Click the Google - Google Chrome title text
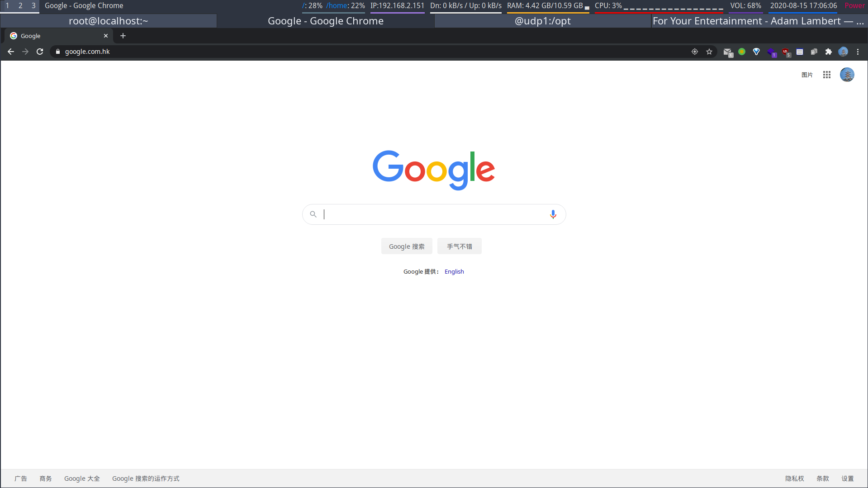The height and width of the screenshot is (488, 868). coord(84,6)
